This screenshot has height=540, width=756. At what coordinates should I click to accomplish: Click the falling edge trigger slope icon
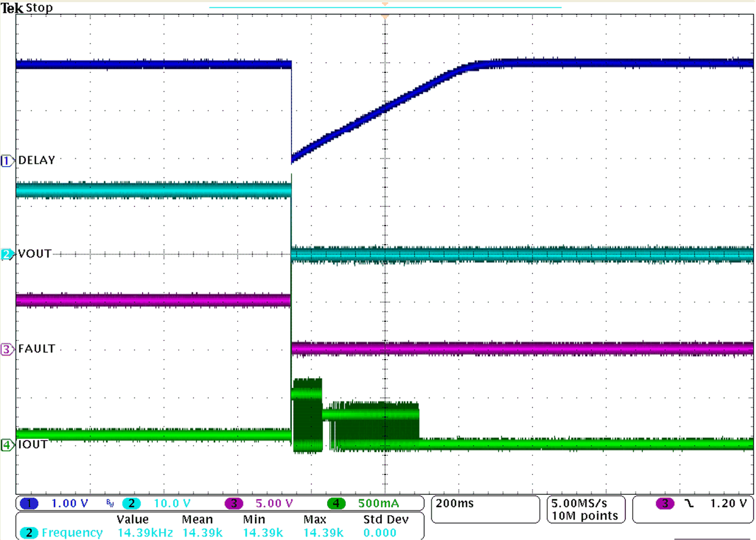(689, 503)
